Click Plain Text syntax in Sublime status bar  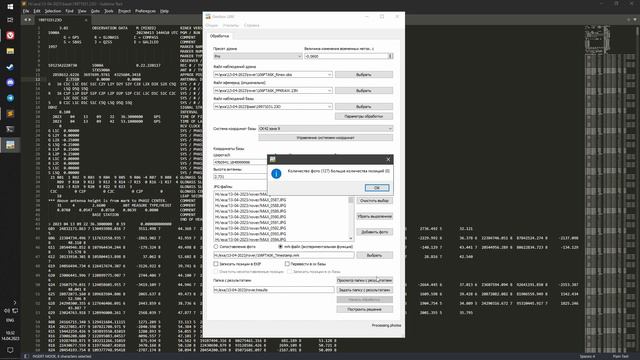click(620, 356)
